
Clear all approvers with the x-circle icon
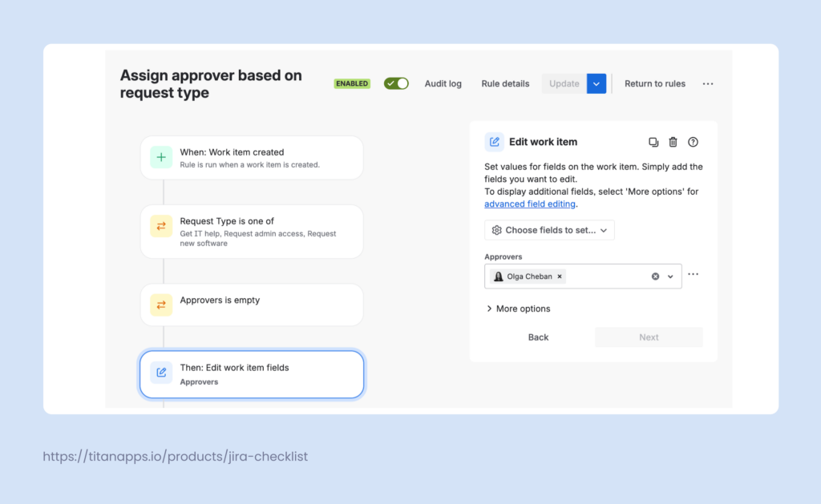656,276
